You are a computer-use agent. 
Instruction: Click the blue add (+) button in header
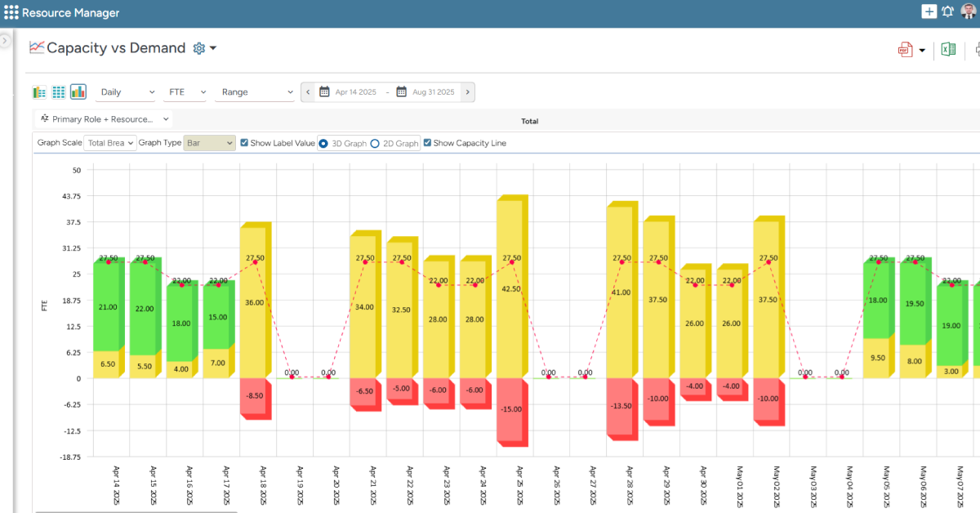pos(929,11)
